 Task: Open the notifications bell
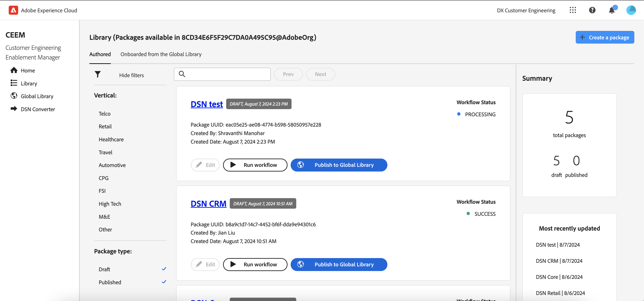coord(612,10)
